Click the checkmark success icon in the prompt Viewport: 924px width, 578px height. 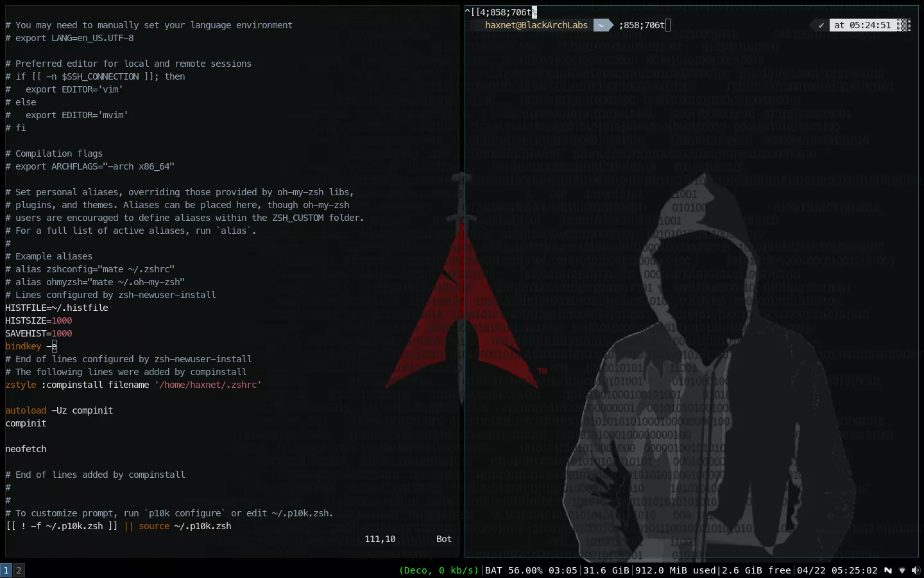pyautogui.click(x=821, y=25)
